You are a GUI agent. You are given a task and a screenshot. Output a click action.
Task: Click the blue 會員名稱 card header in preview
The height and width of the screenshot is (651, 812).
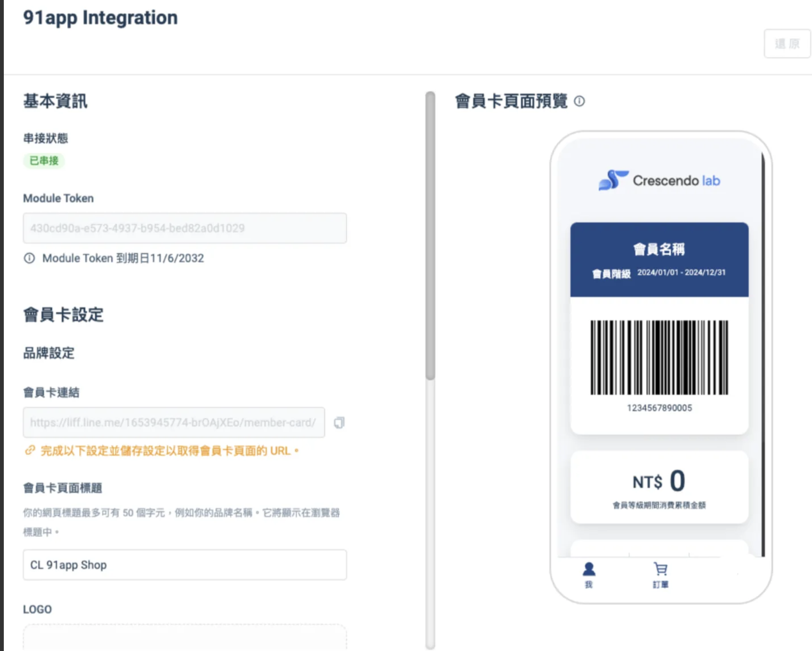coord(659,260)
